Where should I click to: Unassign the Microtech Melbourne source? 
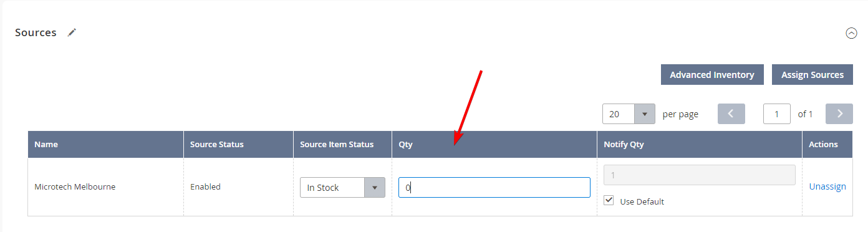point(827,186)
